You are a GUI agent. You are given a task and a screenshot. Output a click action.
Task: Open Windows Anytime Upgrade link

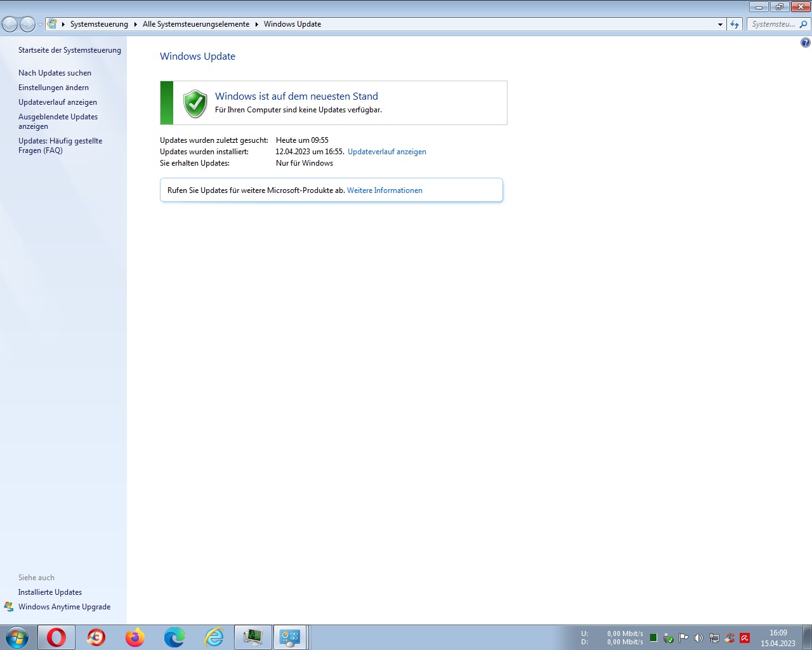(64, 607)
